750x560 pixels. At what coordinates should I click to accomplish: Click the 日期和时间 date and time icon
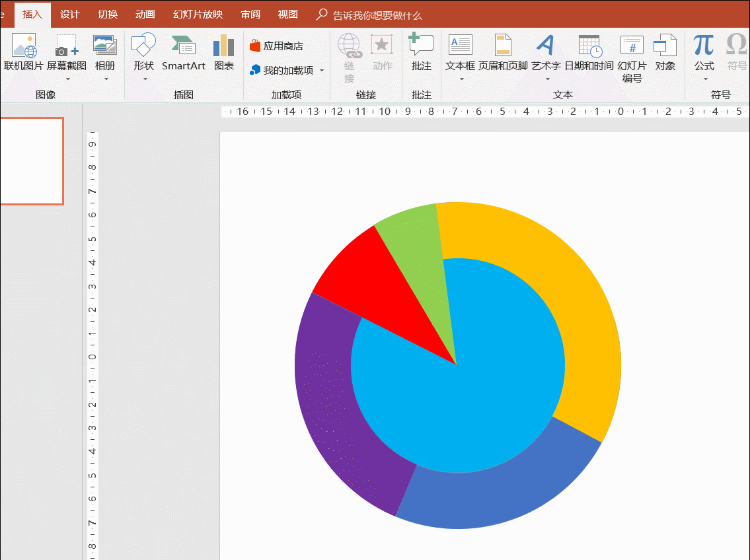click(x=589, y=46)
